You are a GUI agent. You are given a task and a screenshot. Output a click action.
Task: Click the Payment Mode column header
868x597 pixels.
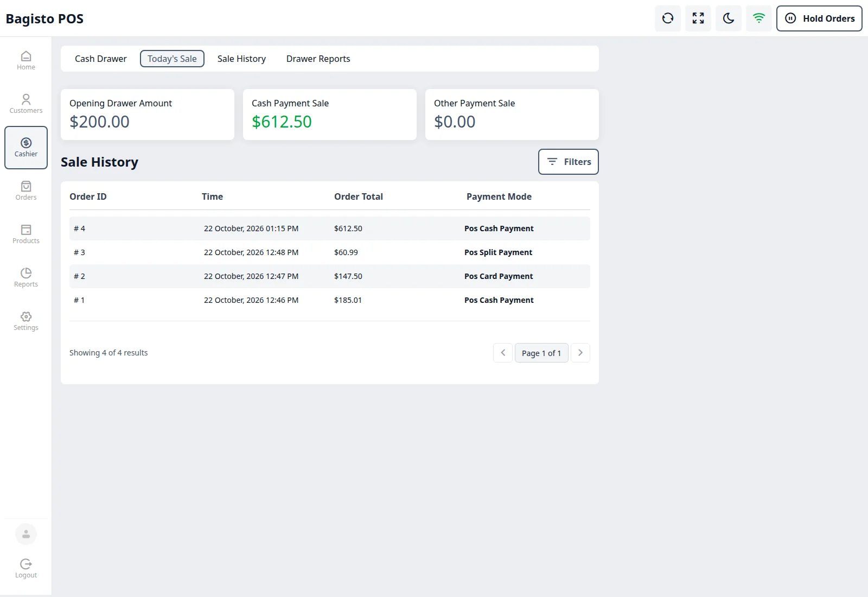[499, 196]
